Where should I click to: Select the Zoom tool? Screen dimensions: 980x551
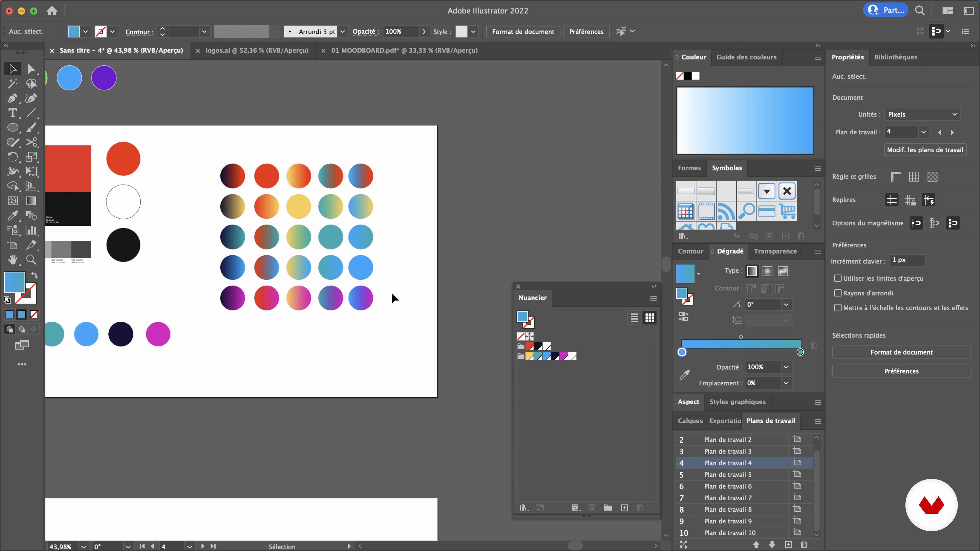32,260
